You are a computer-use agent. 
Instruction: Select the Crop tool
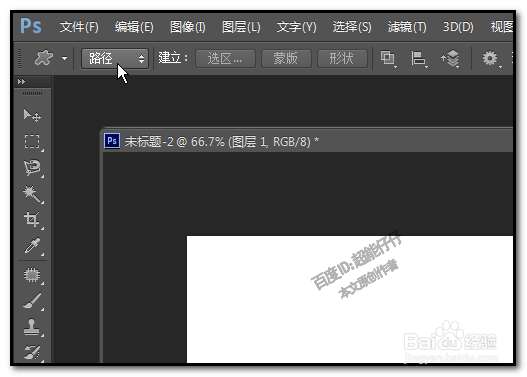pyautogui.click(x=32, y=220)
